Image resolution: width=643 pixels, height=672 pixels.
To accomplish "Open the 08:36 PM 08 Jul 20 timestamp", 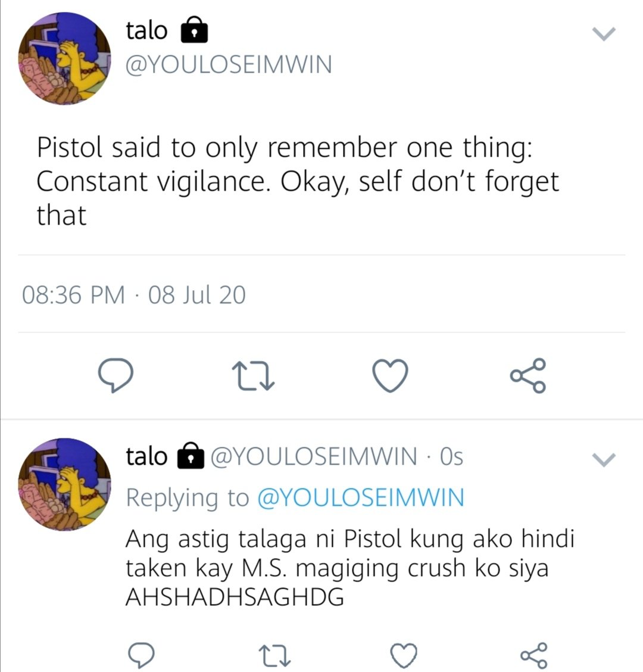I will (133, 295).
